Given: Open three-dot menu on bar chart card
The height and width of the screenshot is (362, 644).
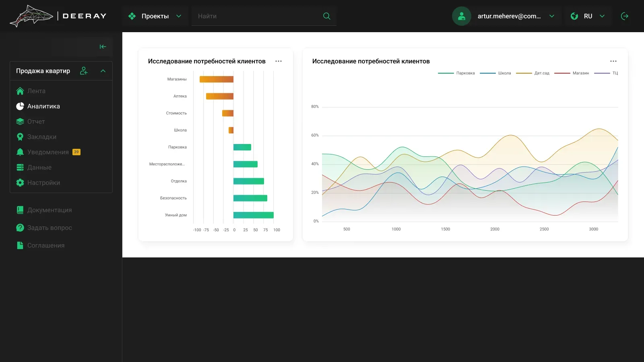Looking at the screenshot, I should 279,61.
